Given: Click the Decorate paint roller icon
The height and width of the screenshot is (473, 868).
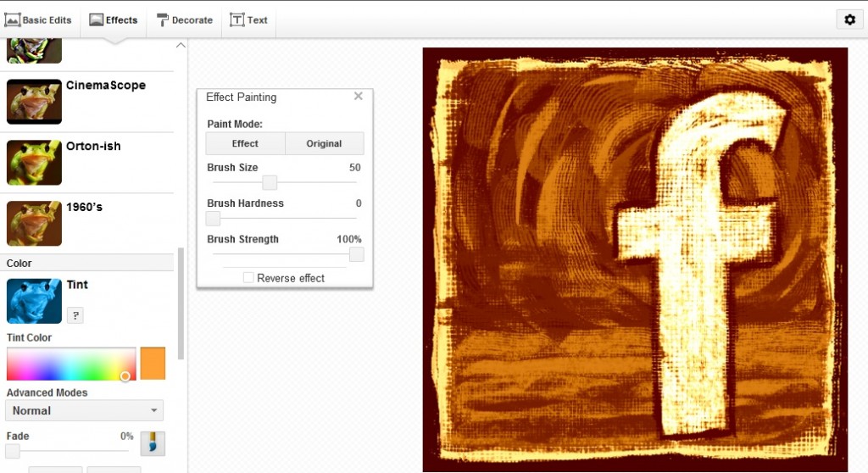Looking at the screenshot, I should click(x=163, y=20).
